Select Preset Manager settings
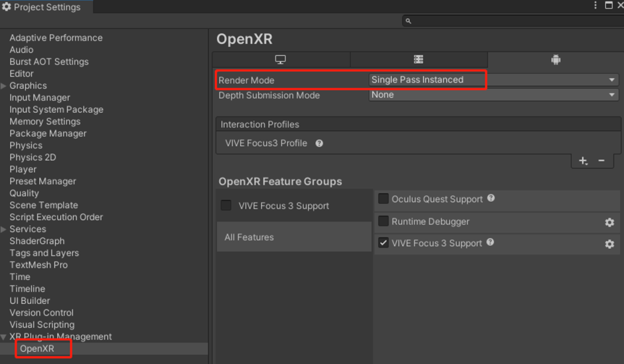This screenshot has height=364, width=624. coord(43,181)
